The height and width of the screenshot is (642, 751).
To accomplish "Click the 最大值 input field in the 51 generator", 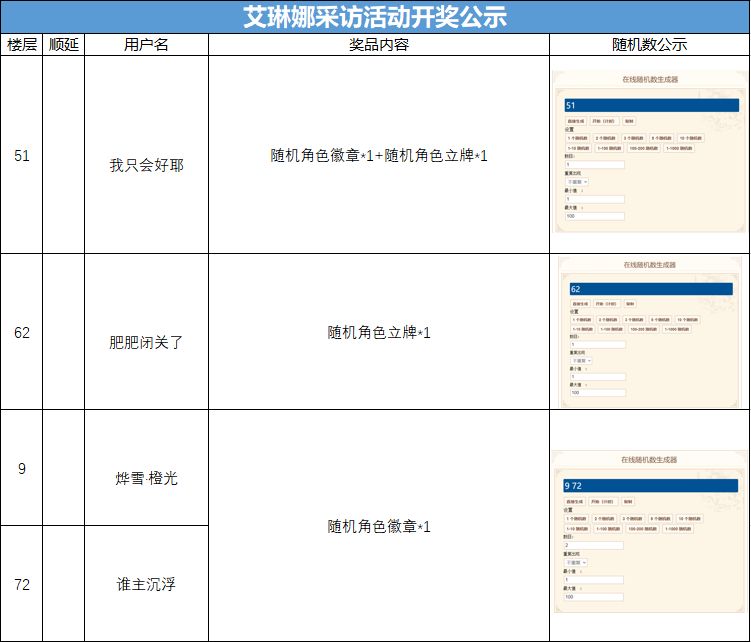I will click(x=595, y=217).
